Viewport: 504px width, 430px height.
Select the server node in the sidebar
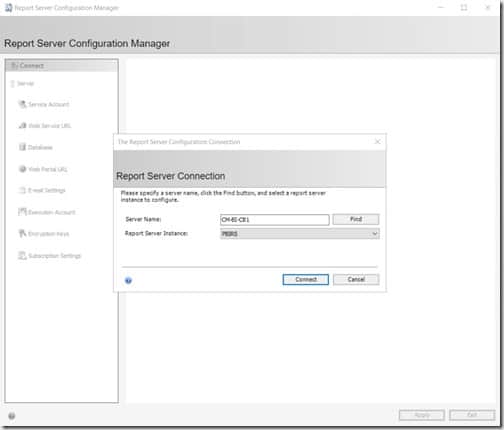(x=23, y=83)
